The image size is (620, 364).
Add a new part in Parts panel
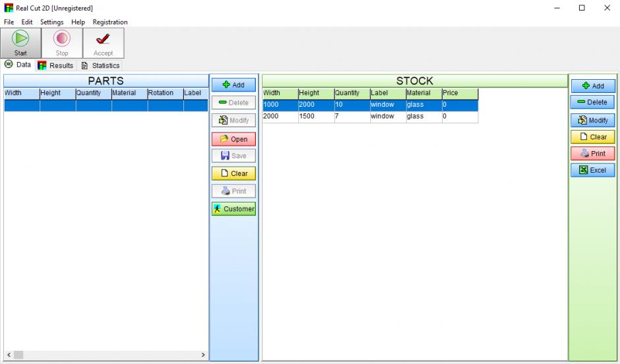click(233, 85)
